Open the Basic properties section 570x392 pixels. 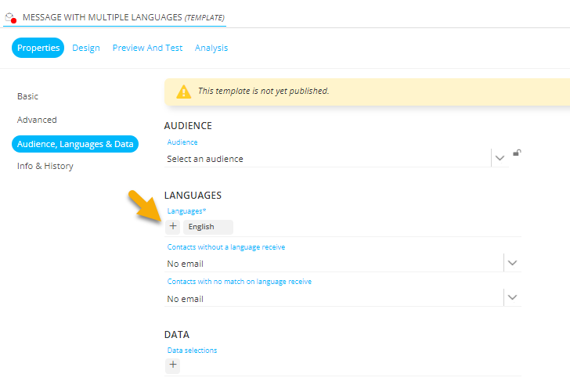(x=28, y=96)
